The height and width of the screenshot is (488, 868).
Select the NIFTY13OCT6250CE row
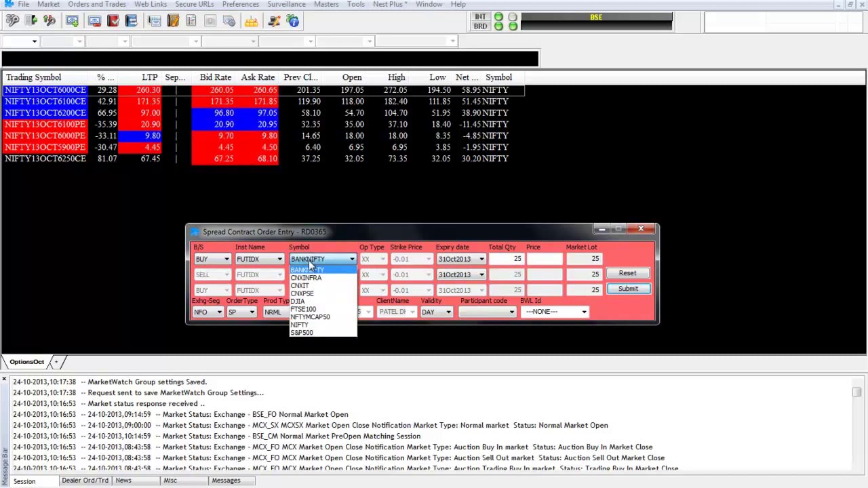coord(264,159)
